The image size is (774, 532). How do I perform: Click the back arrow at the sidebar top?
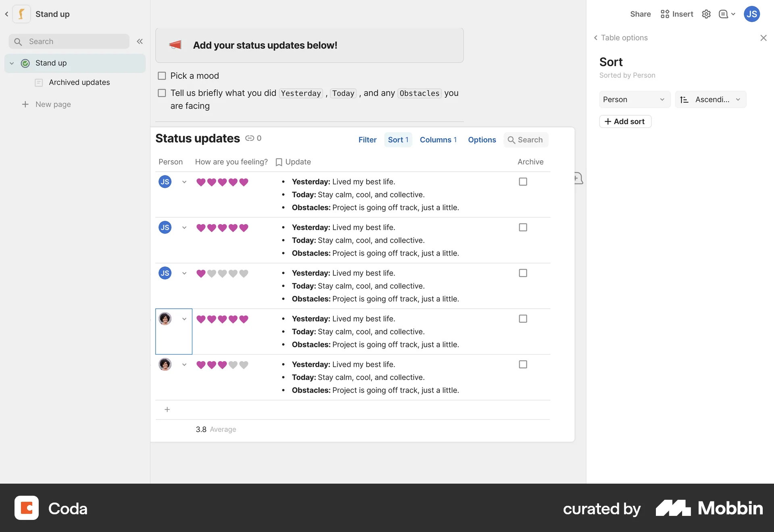coord(6,14)
